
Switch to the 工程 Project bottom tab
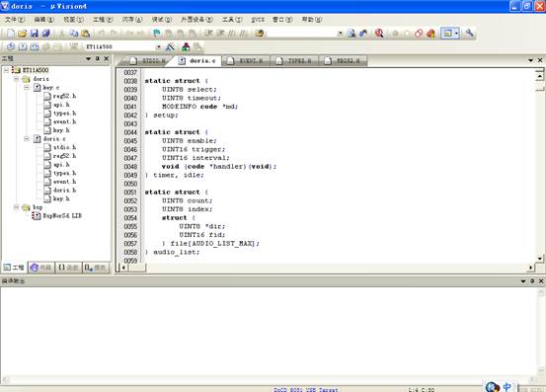point(14,268)
